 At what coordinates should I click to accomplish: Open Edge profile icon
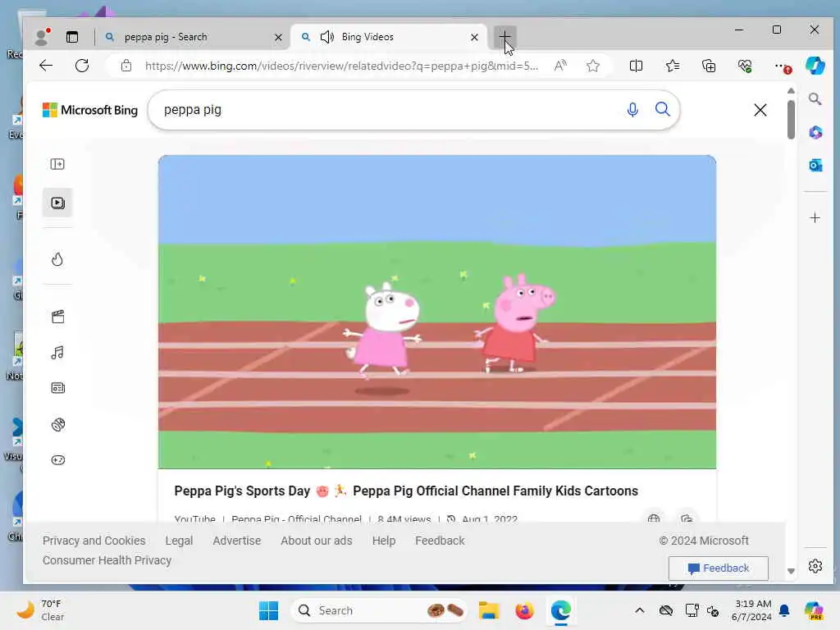pyautogui.click(x=41, y=36)
